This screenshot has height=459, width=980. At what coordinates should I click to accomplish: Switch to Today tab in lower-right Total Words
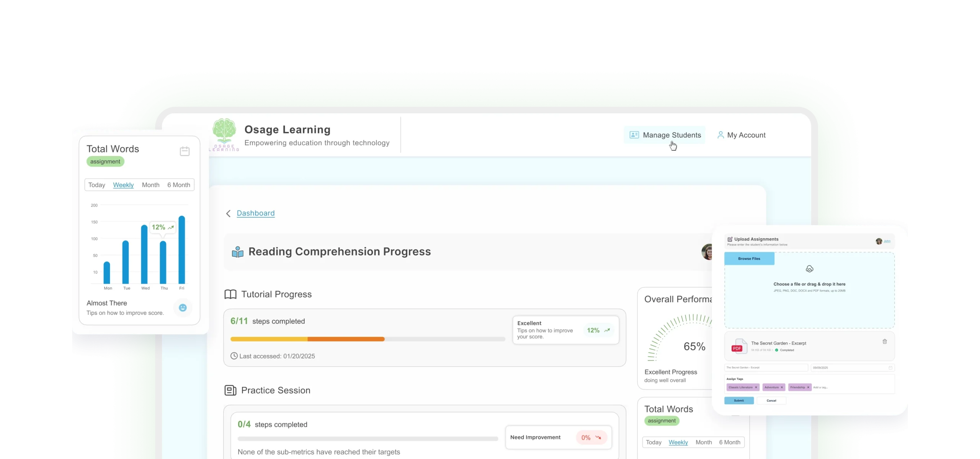click(653, 442)
